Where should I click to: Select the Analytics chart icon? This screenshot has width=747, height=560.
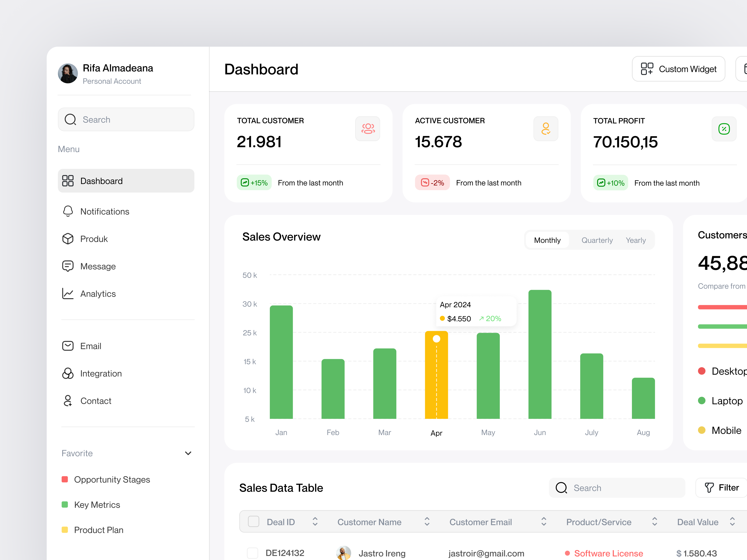coord(68,293)
